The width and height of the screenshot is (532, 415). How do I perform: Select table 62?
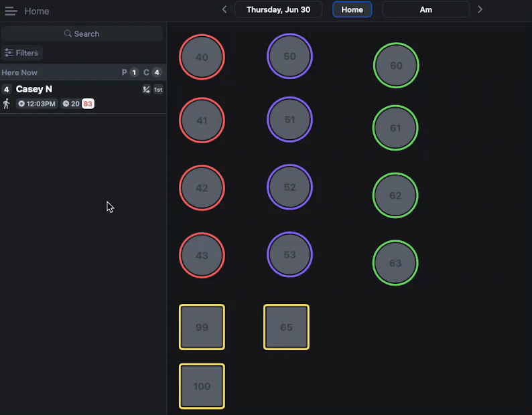pyautogui.click(x=395, y=195)
